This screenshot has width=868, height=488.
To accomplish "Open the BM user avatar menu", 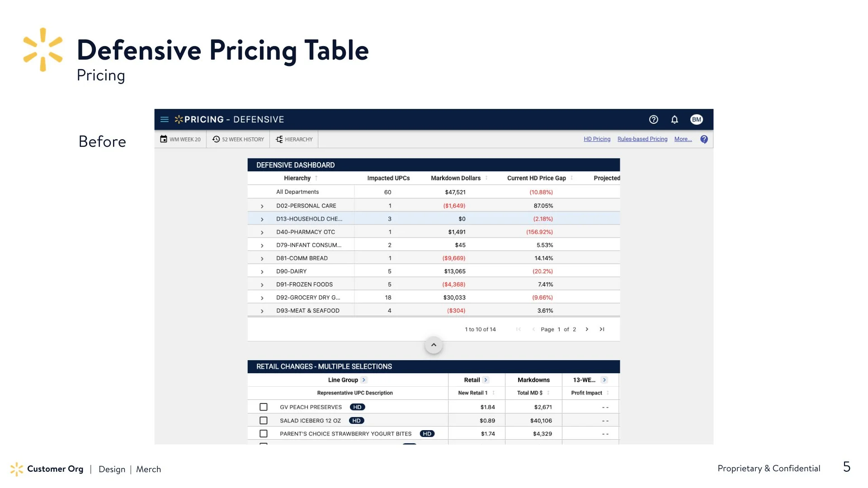I will [696, 120].
